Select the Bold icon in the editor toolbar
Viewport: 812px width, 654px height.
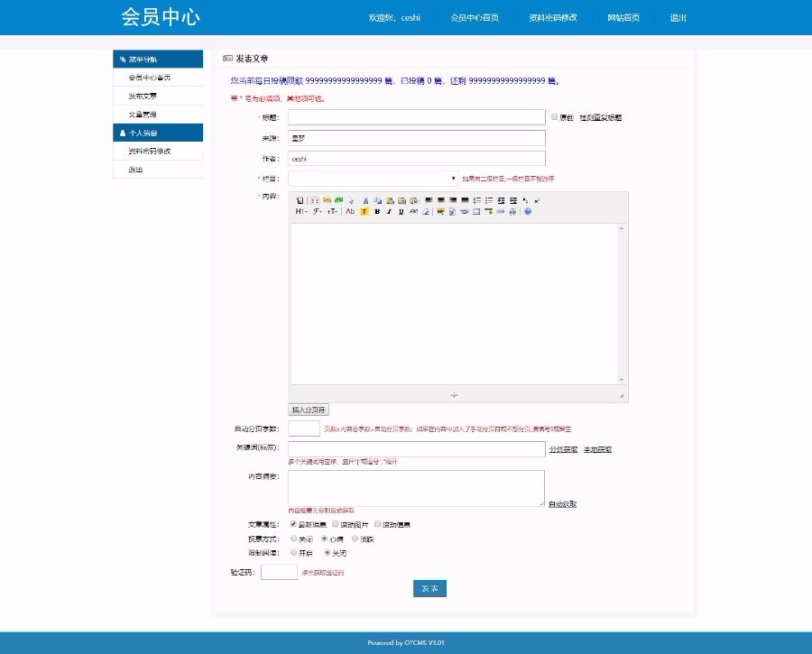[x=377, y=214]
